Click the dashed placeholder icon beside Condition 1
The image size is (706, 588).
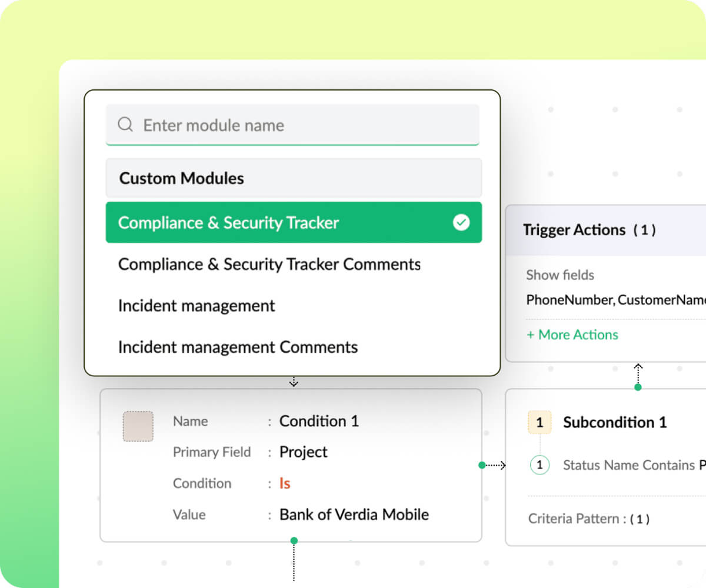(x=138, y=426)
